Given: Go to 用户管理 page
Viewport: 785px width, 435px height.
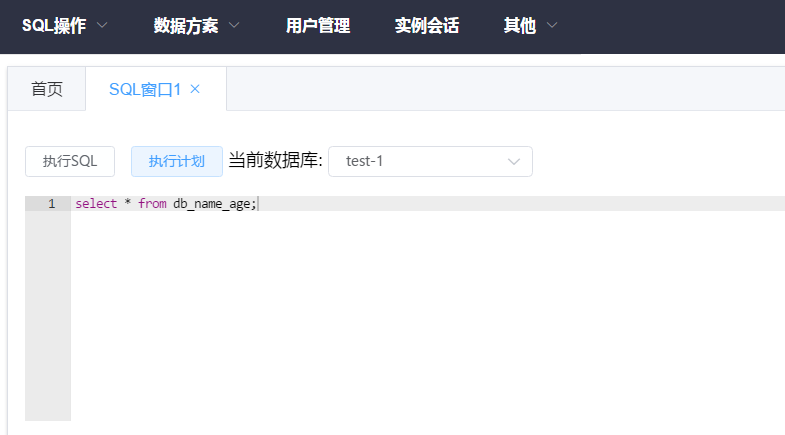Looking at the screenshot, I should (318, 26).
